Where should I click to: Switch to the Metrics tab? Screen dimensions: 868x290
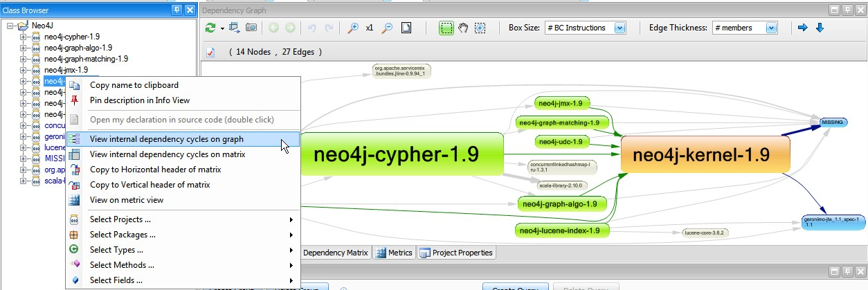(x=394, y=253)
